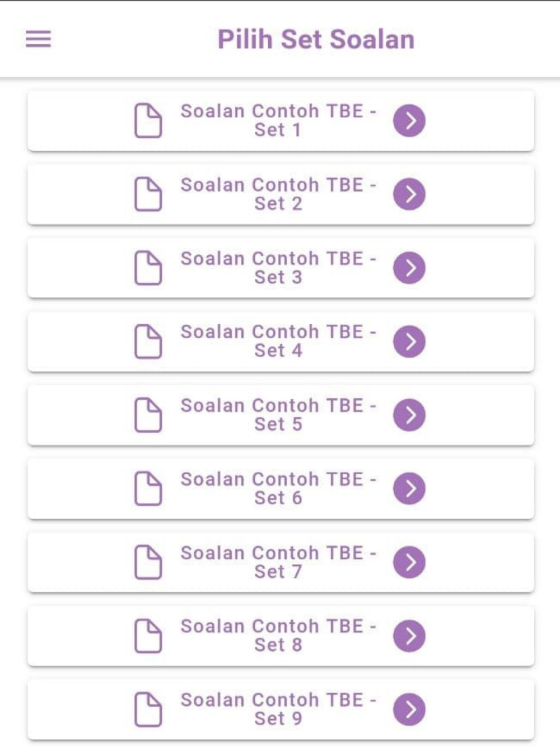The image size is (560, 747).
Task: Choose Soalan Contoh TBE - Set 5 text
Action: [x=278, y=415]
